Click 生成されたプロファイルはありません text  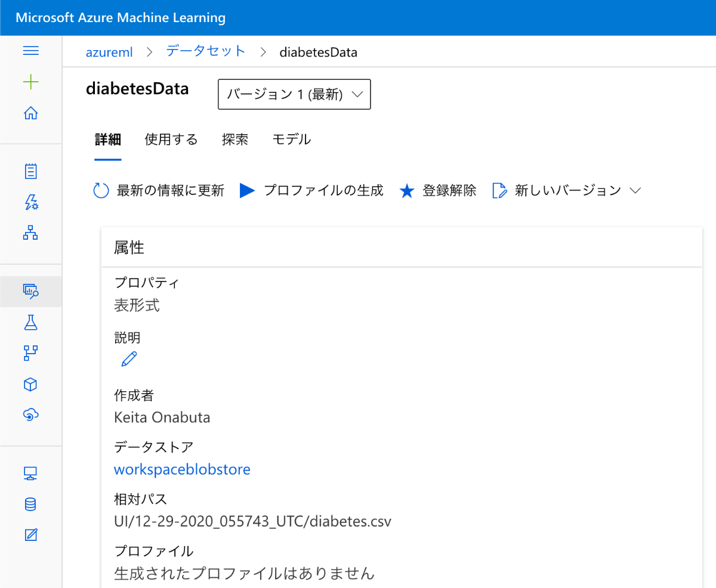[x=244, y=574]
